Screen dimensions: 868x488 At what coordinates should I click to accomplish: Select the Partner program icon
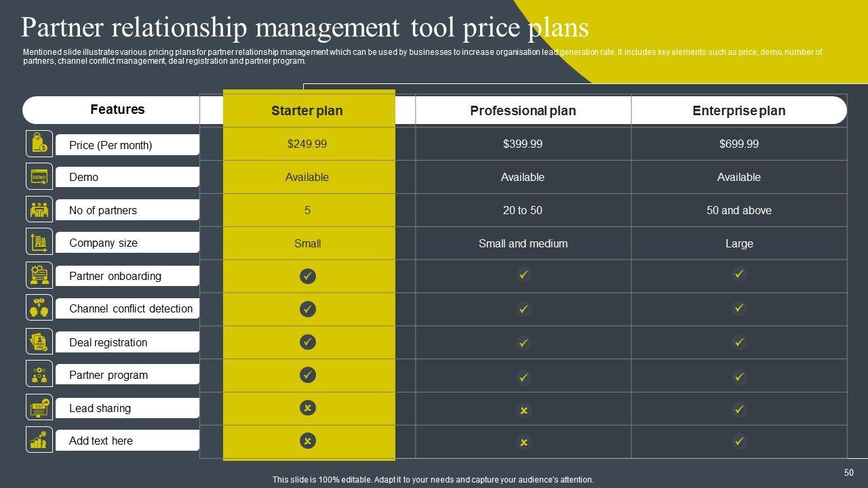point(39,374)
